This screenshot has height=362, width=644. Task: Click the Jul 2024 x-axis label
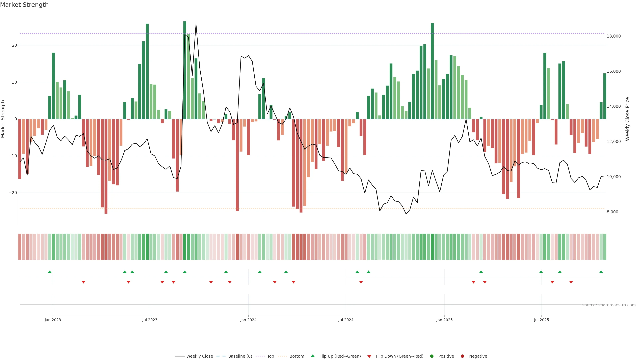coord(346,320)
